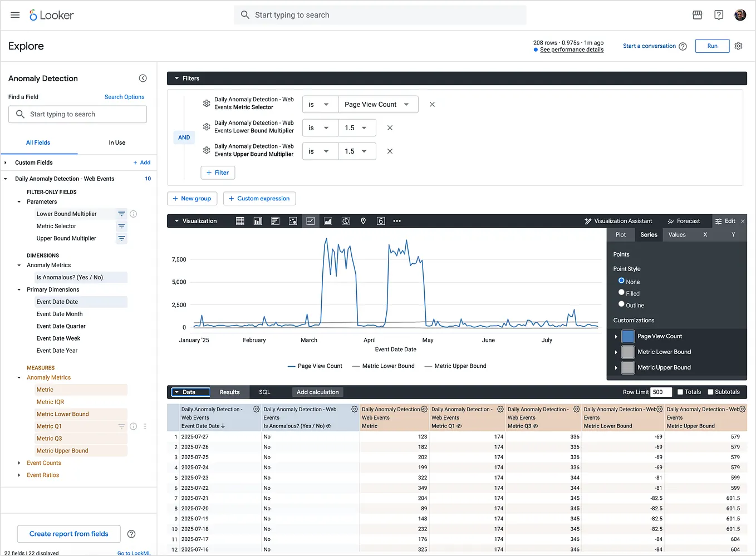Enable the Subtotals checkbox
This screenshot has height=556, width=756.
tap(711, 391)
